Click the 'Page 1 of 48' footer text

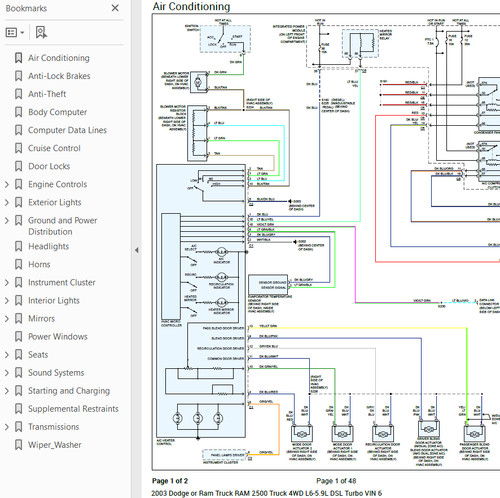336,481
